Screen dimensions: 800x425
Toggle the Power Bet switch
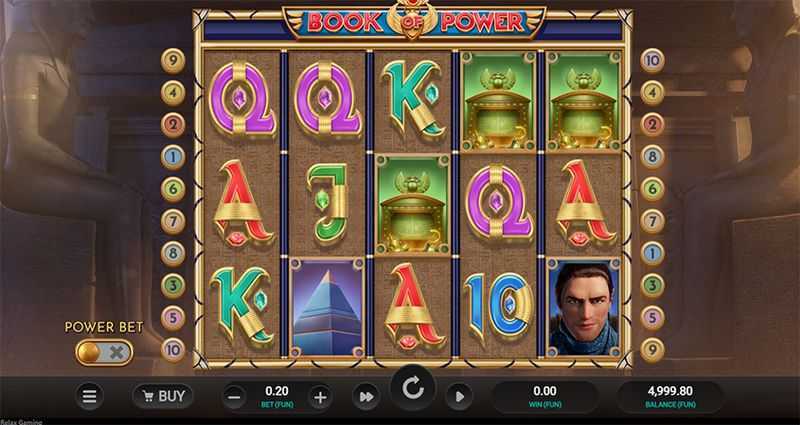(x=104, y=353)
